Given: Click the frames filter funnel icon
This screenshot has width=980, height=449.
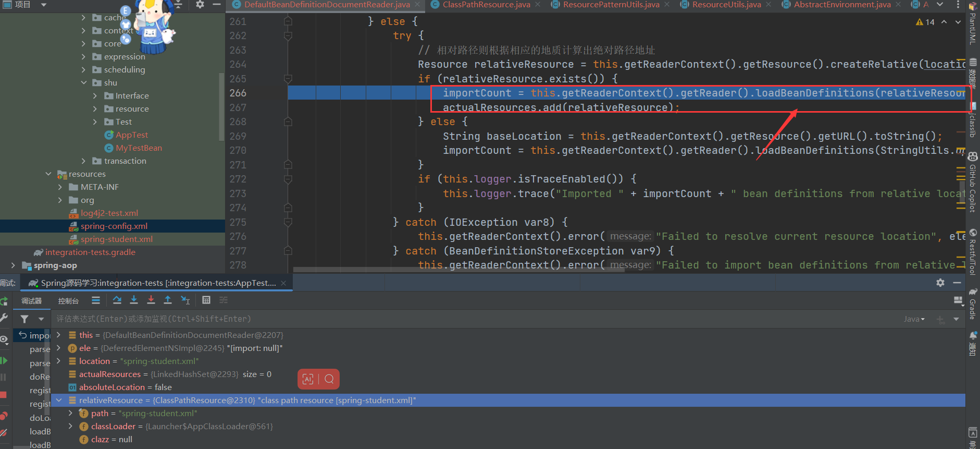Looking at the screenshot, I should pos(24,319).
